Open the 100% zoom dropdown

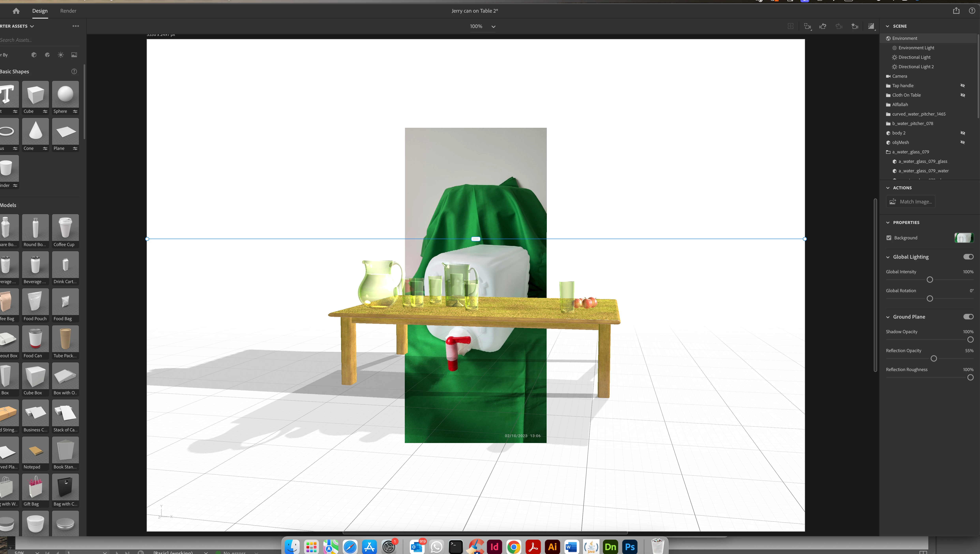tap(493, 27)
